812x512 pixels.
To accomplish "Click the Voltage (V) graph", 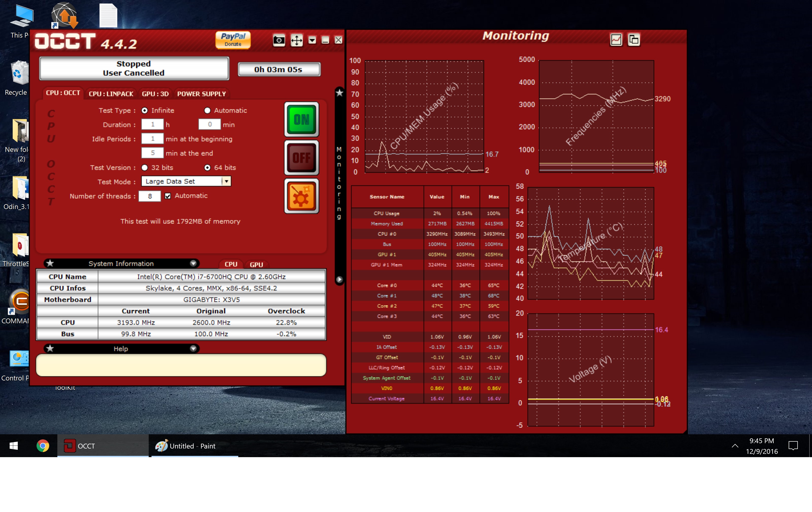I will (x=590, y=370).
